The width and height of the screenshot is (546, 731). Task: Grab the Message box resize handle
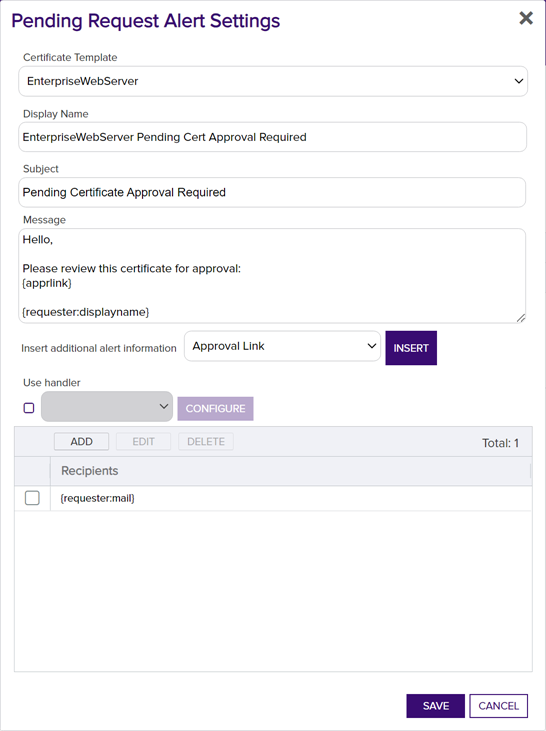click(520, 318)
